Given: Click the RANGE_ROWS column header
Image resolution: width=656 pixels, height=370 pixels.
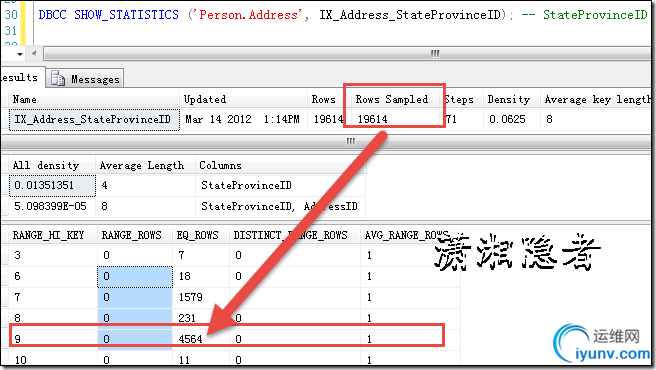Looking at the screenshot, I should pyautogui.click(x=135, y=235).
